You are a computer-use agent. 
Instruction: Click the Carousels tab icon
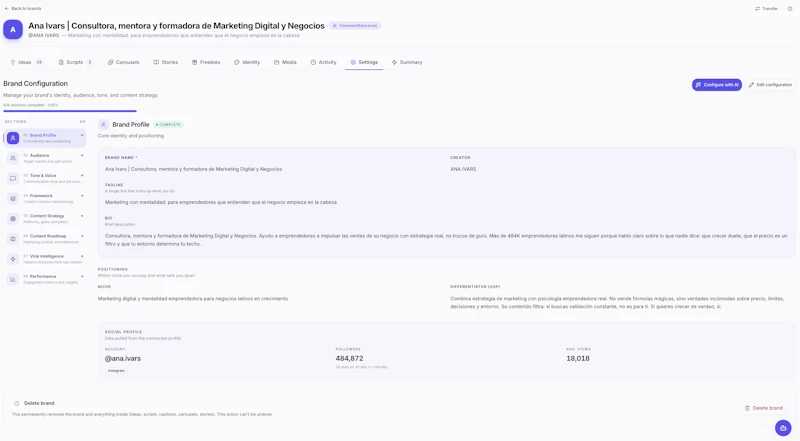tap(110, 62)
